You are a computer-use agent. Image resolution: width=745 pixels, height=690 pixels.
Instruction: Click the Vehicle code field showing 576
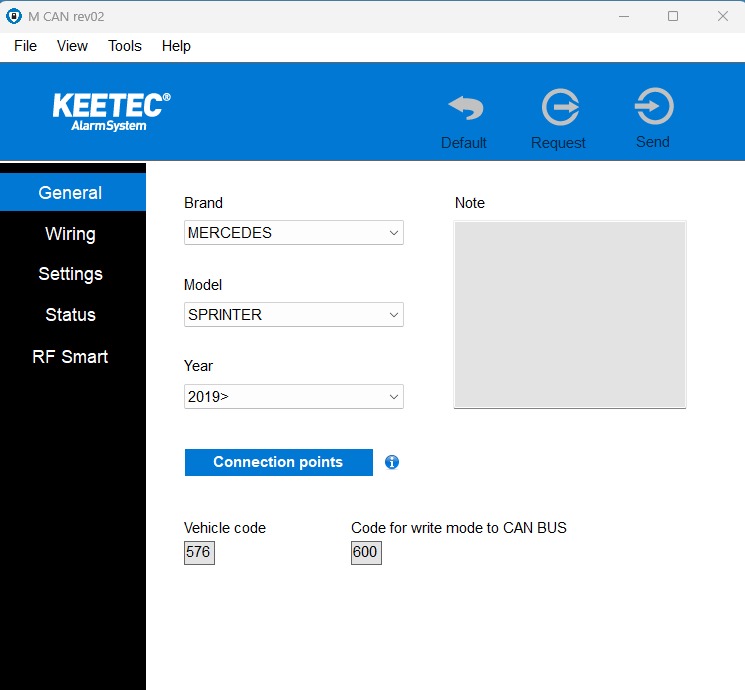tap(199, 552)
